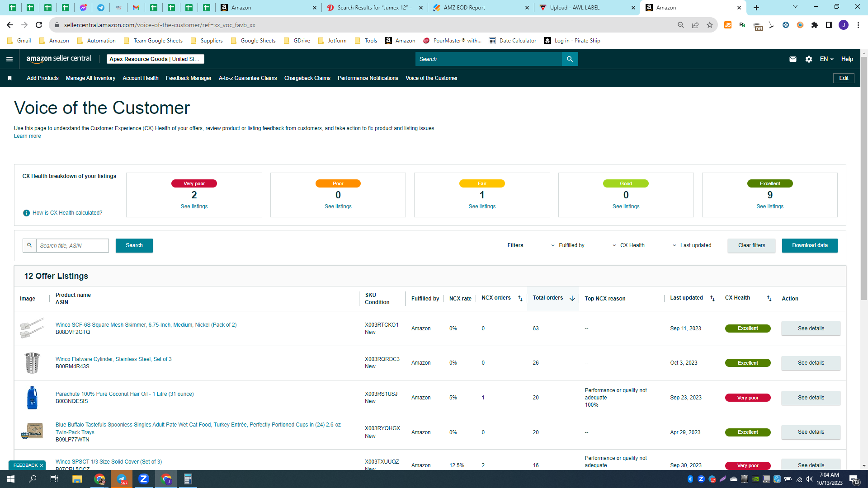This screenshot has height=488, width=868.
Task: Open Chrome extensions puzzle icon
Action: 815,25
